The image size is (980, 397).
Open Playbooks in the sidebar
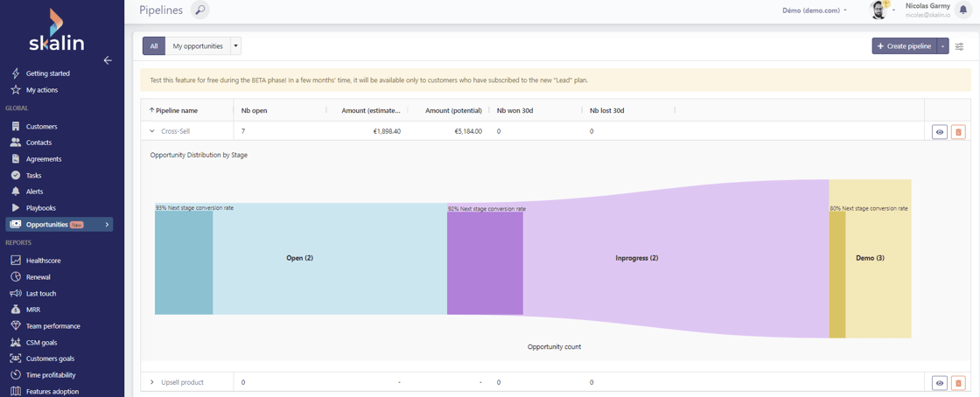click(x=40, y=208)
